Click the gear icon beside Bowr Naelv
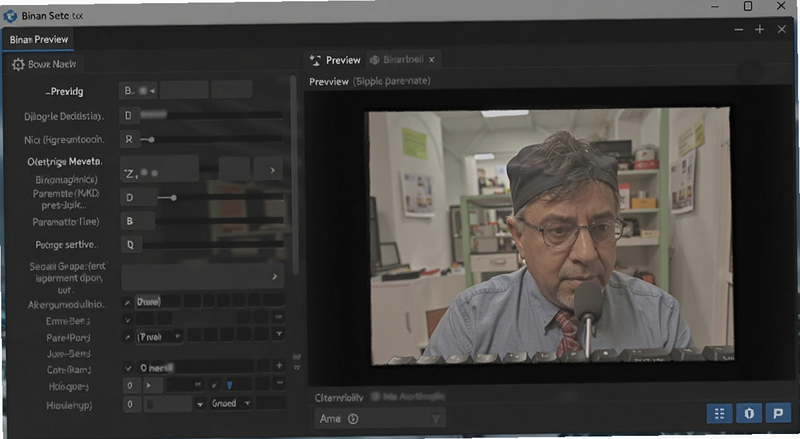 (x=18, y=64)
